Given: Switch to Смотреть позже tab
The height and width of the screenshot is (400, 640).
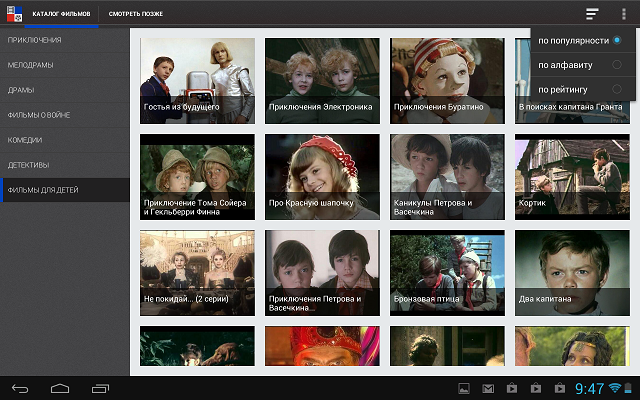Looking at the screenshot, I should click(136, 14).
